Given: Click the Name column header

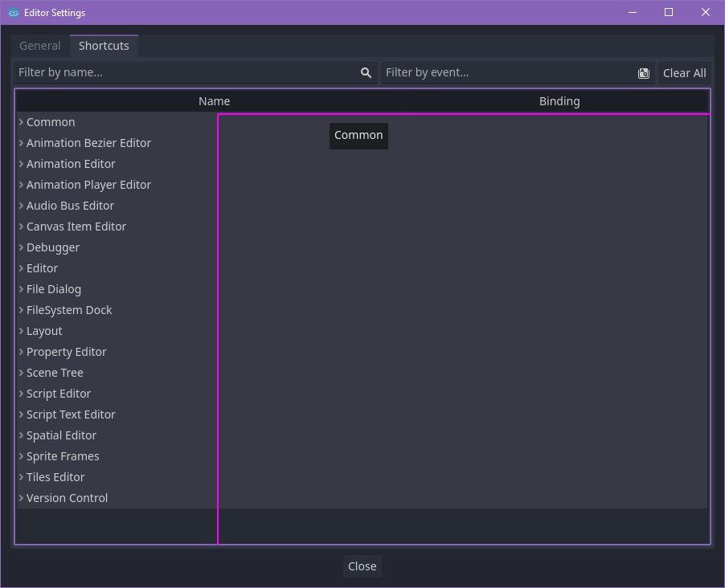Looking at the screenshot, I should pyautogui.click(x=214, y=100).
